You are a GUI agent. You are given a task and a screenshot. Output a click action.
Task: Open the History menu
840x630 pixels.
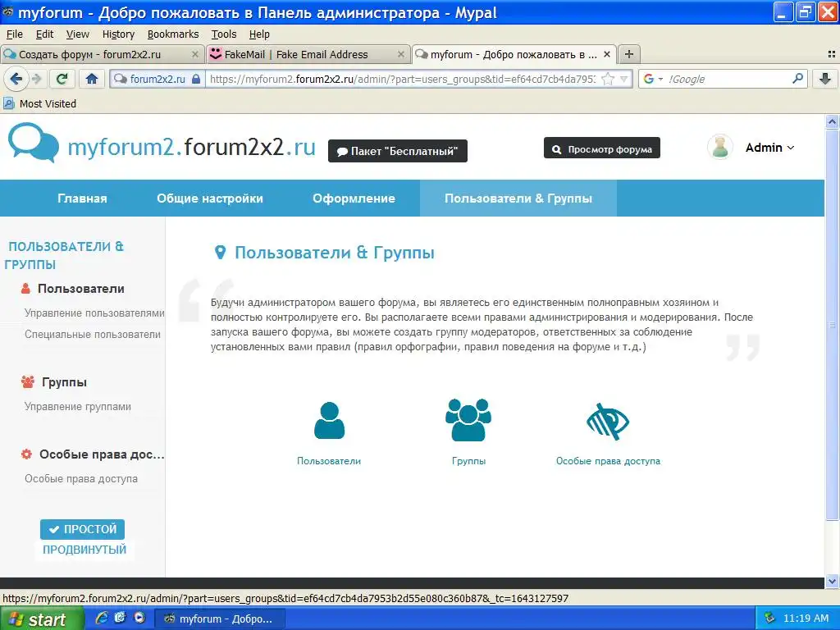coord(118,34)
